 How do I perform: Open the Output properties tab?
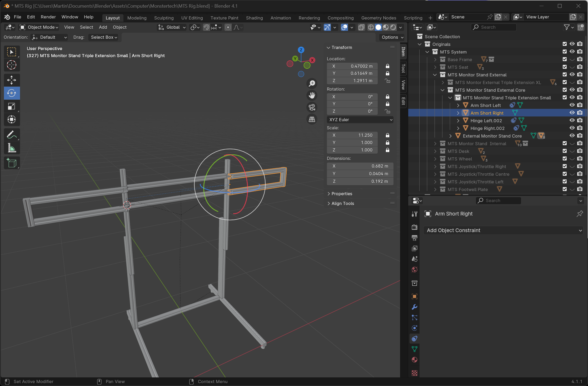[x=415, y=238]
